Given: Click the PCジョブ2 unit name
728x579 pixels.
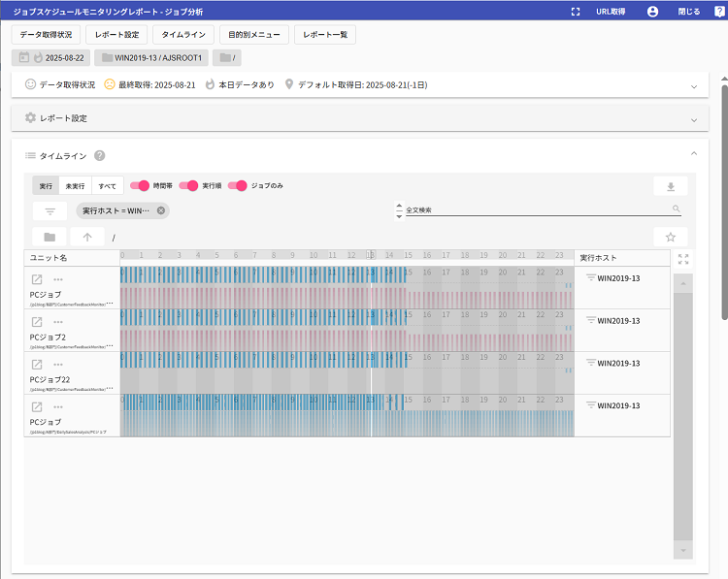Looking at the screenshot, I should pos(48,338).
